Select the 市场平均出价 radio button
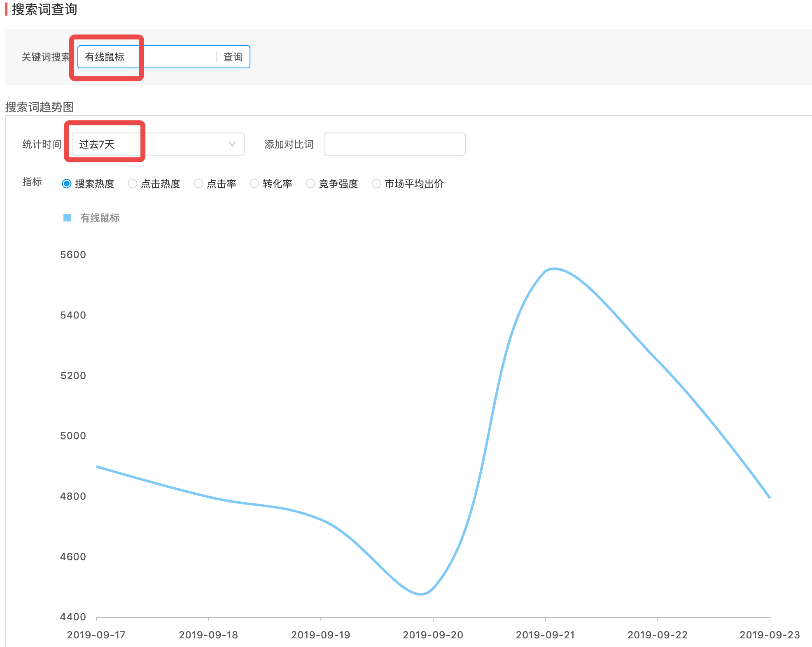 click(376, 184)
